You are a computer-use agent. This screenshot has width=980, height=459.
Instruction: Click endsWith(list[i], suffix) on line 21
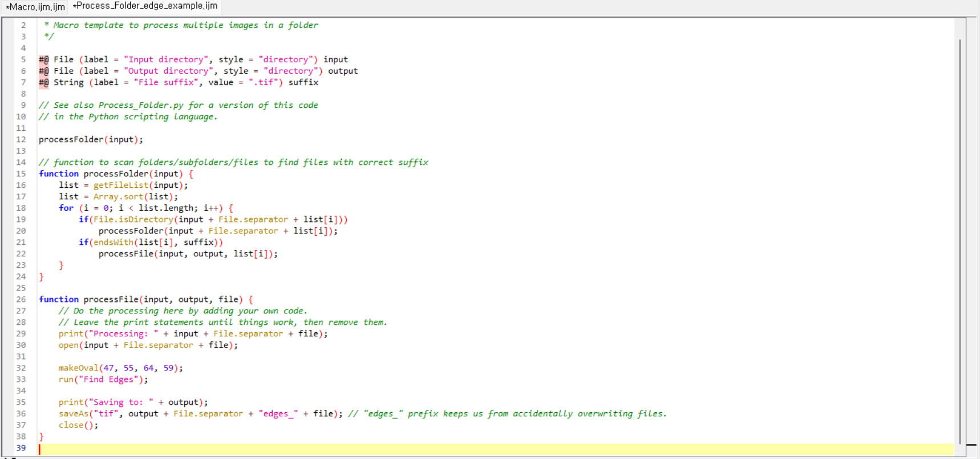coord(156,242)
